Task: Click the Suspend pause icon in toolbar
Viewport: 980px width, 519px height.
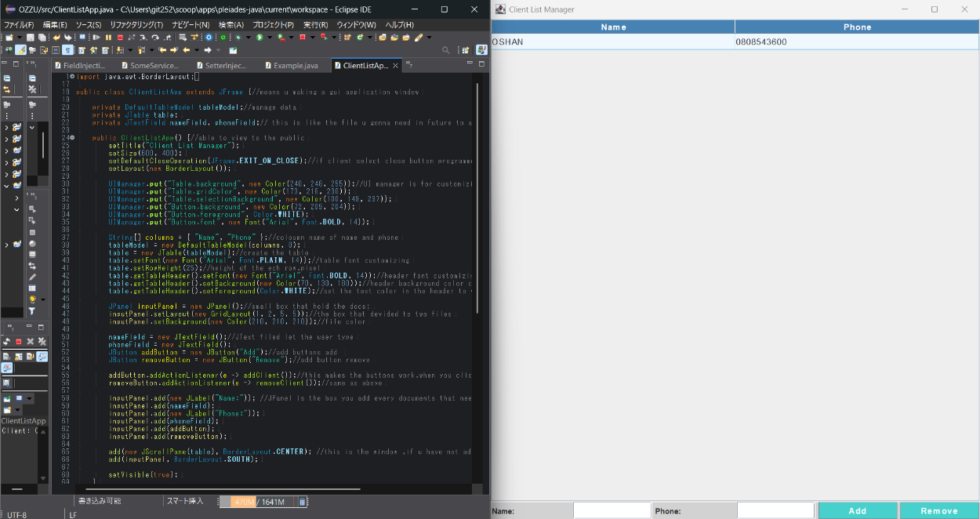Action: coord(107,37)
